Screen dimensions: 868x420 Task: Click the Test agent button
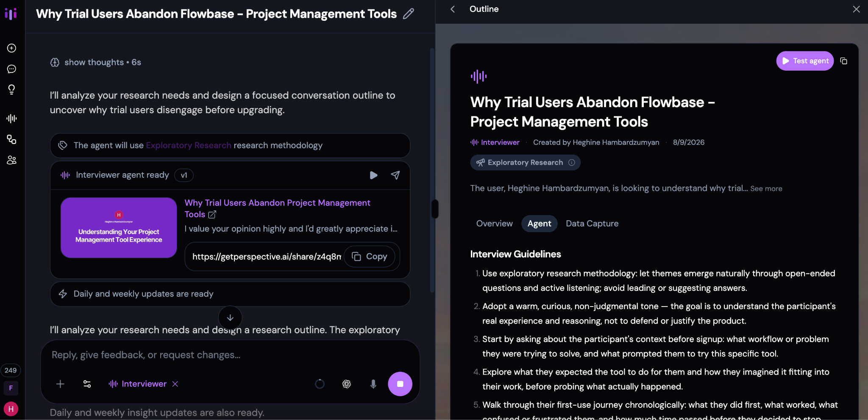click(x=805, y=61)
